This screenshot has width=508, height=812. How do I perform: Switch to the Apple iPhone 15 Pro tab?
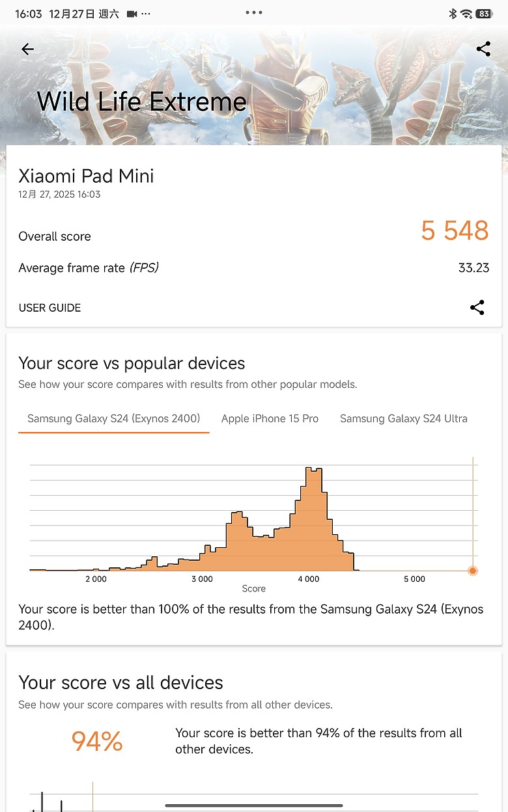point(270,418)
